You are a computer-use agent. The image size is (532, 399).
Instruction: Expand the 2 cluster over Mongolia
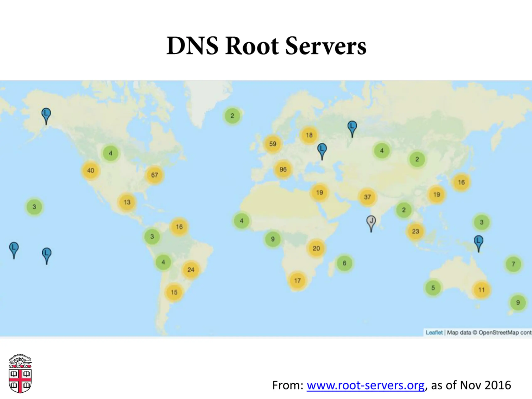tap(417, 159)
